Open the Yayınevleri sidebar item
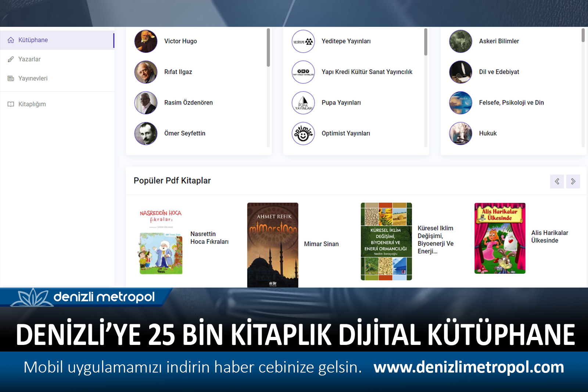This screenshot has height=392, width=588. coord(57,78)
